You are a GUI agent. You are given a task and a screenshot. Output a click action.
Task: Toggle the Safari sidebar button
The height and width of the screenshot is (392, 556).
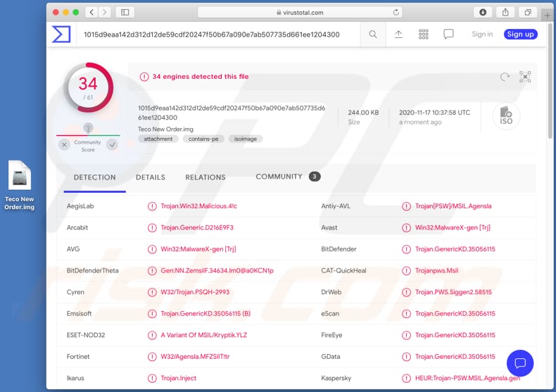pos(125,13)
